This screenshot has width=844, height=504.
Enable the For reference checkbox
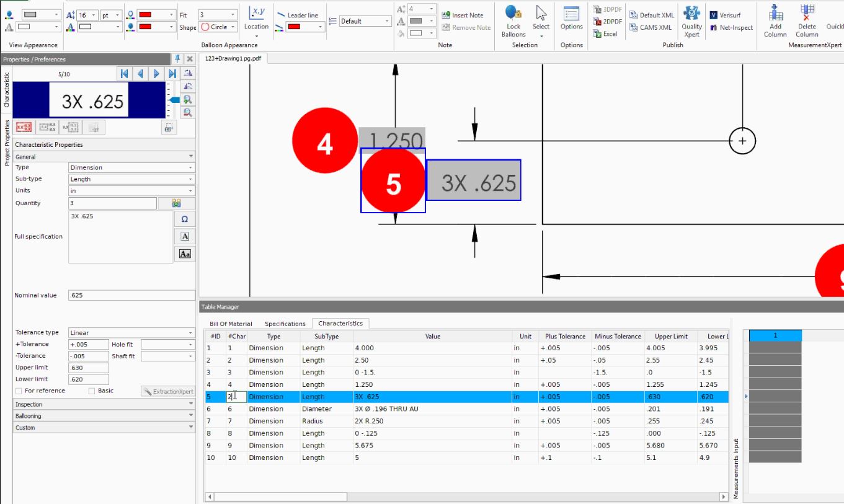tap(19, 391)
